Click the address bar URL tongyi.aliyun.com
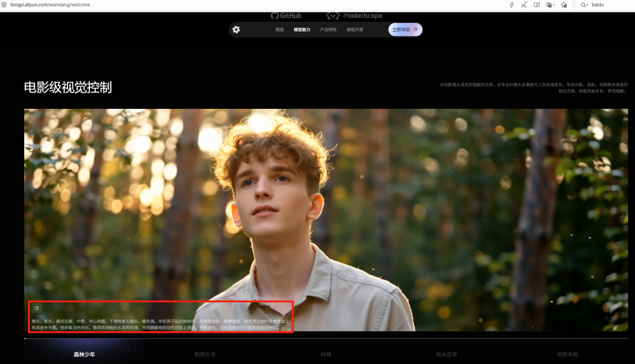This screenshot has width=635, height=364. coord(50,5)
